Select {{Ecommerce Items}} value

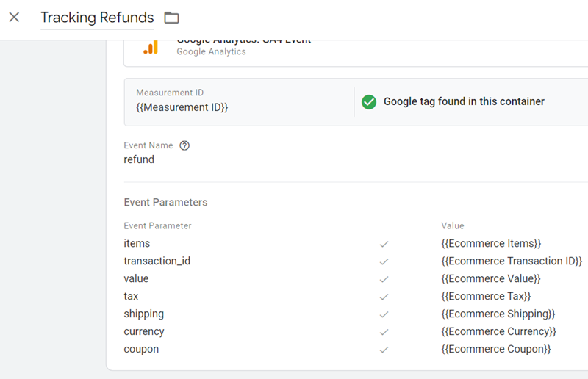(491, 244)
